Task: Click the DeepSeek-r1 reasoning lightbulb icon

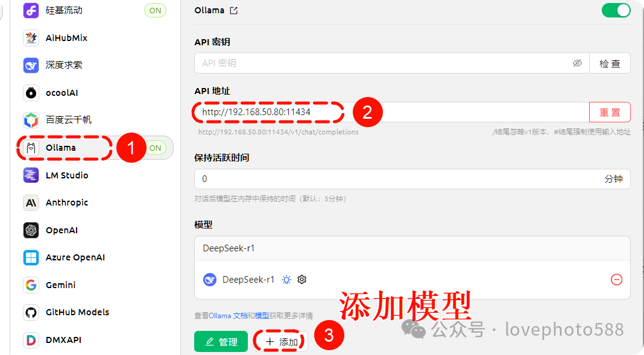Action: tap(286, 280)
